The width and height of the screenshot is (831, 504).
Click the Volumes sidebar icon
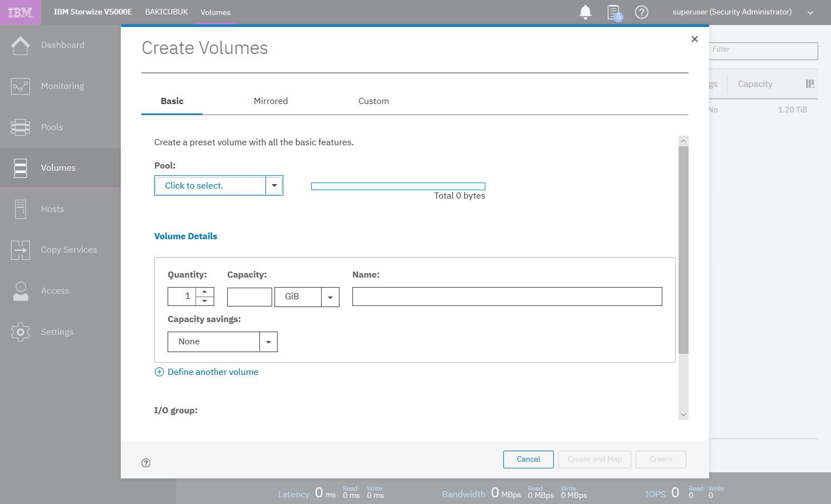21,168
